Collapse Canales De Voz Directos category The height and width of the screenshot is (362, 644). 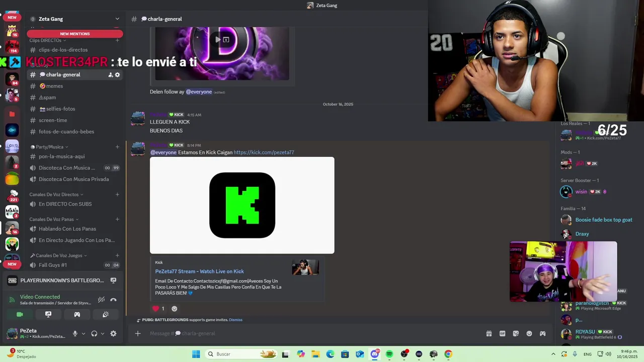[x=56, y=195]
